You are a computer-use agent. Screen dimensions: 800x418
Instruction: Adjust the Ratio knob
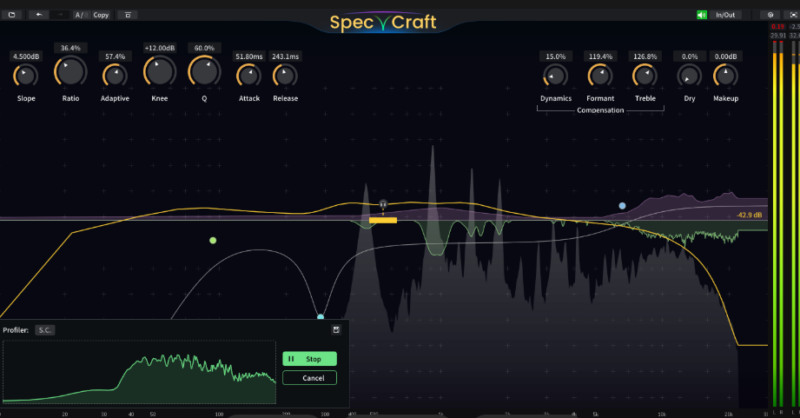pos(70,71)
